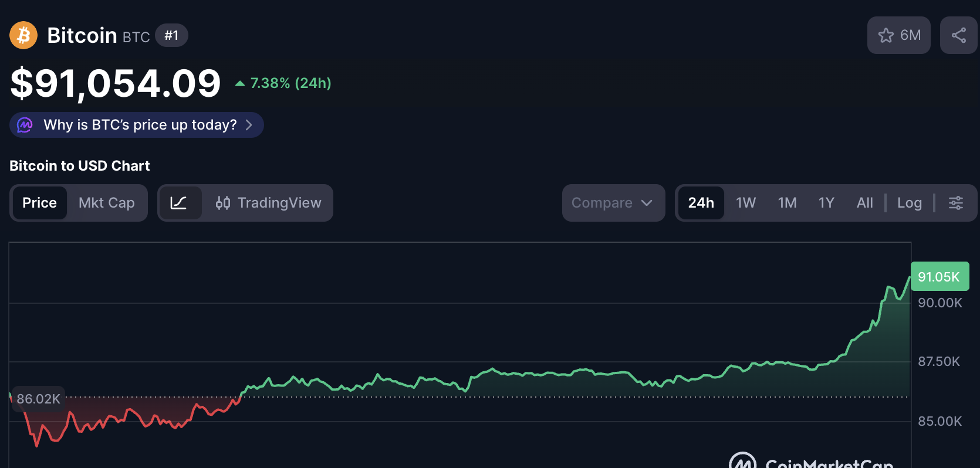Click the orange Bitcoin logo icon
Screen dimensions: 980x468
point(23,35)
